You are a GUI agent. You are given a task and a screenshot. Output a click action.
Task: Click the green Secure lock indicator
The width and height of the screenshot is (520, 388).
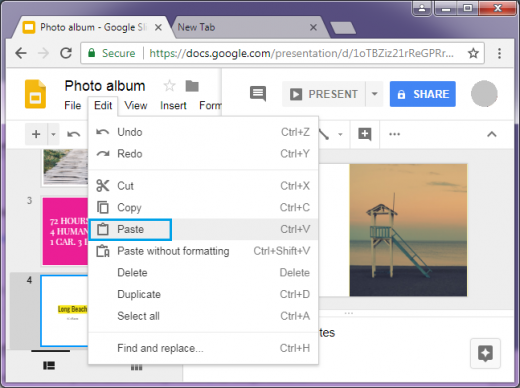(x=111, y=53)
